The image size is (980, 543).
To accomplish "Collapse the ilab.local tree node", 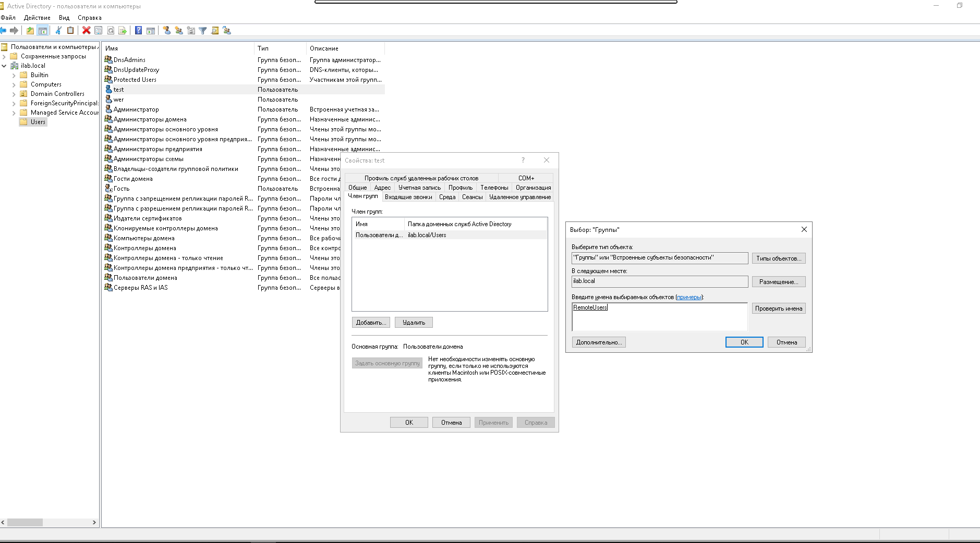I will (4, 66).
